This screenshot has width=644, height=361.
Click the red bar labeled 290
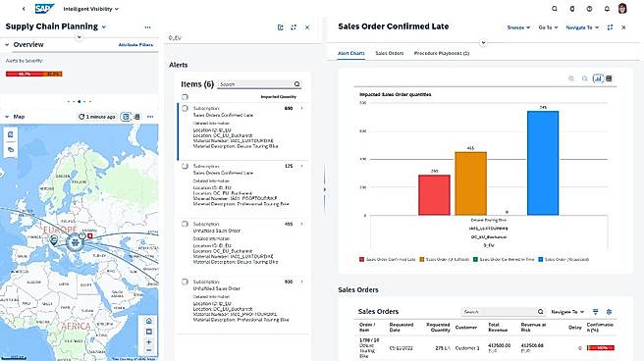click(434, 195)
